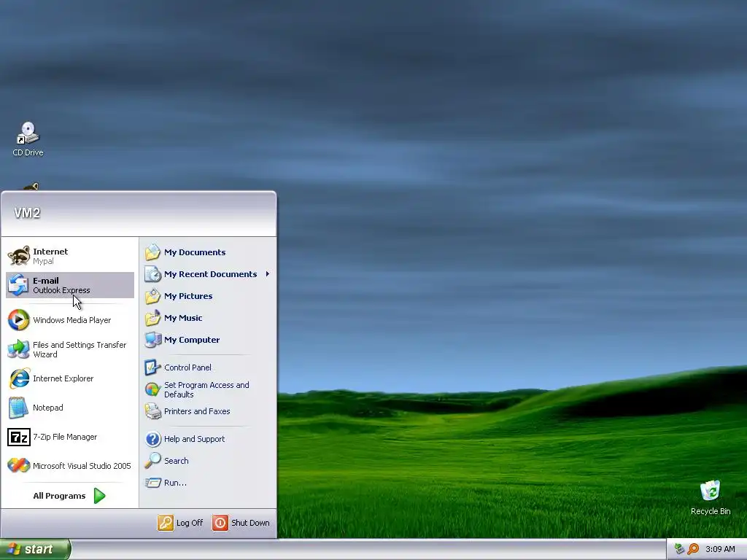Click the Run... icon
The image size is (747, 560).
[x=153, y=483]
